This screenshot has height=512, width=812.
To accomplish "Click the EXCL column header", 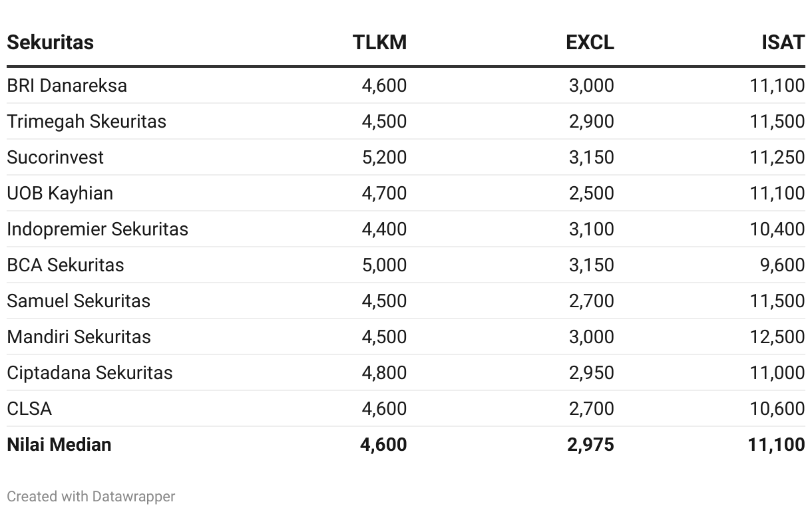I will pos(590,42).
